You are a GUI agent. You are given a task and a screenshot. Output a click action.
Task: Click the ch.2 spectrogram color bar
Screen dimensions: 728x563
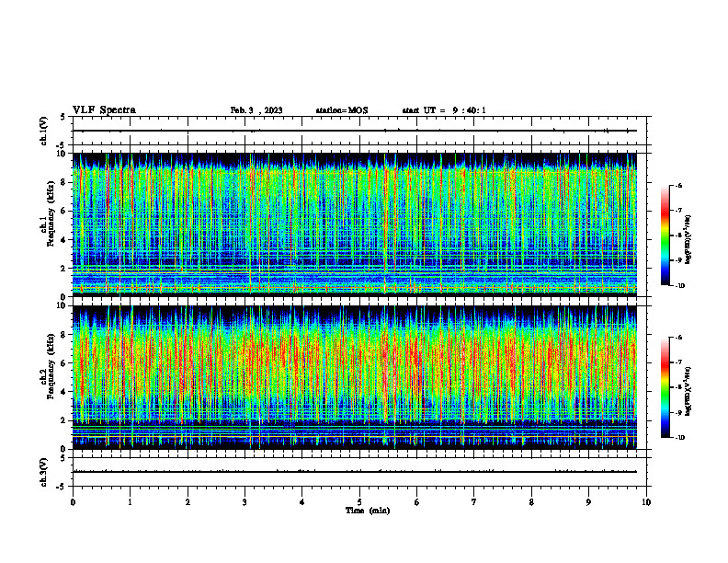[x=665, y=387]
